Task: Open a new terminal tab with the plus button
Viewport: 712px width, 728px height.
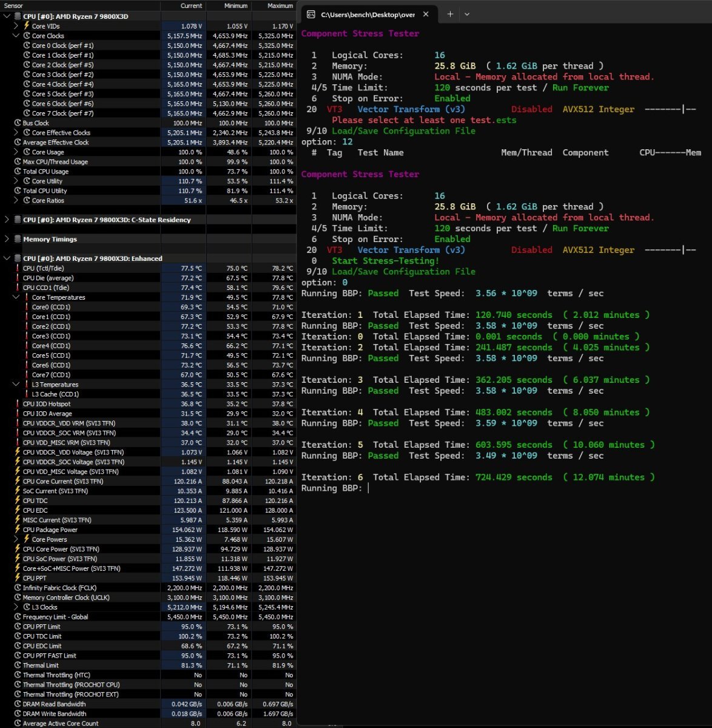Action: coord(450,14)
